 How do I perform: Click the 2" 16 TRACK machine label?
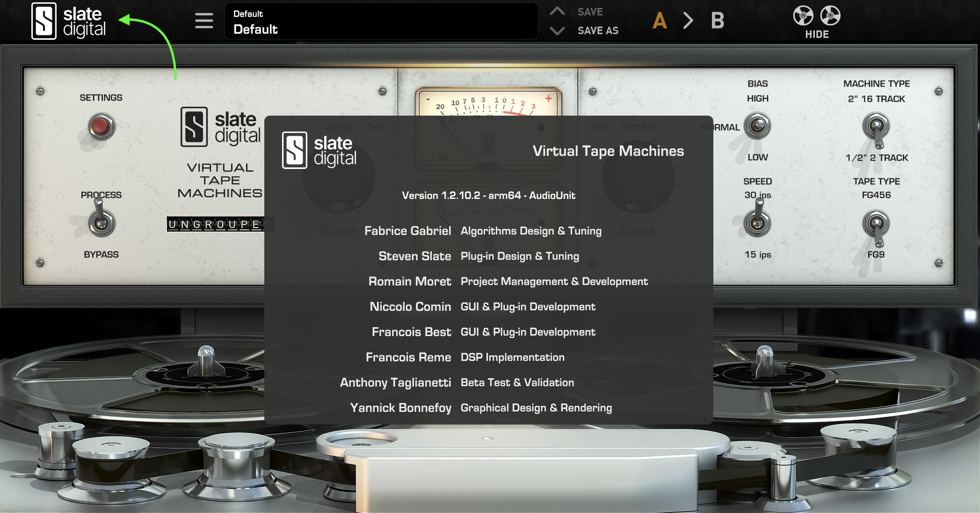coord(877,99)
